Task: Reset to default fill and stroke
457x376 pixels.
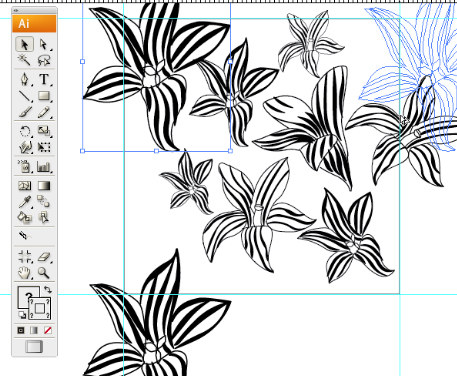Action: (x=21, y=314)
